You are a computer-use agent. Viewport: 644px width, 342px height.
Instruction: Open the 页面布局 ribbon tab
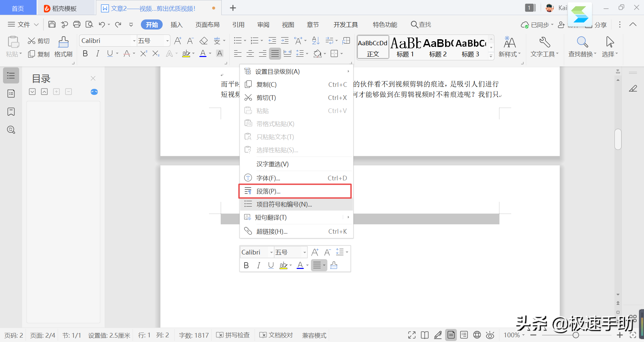coord(208,24)
